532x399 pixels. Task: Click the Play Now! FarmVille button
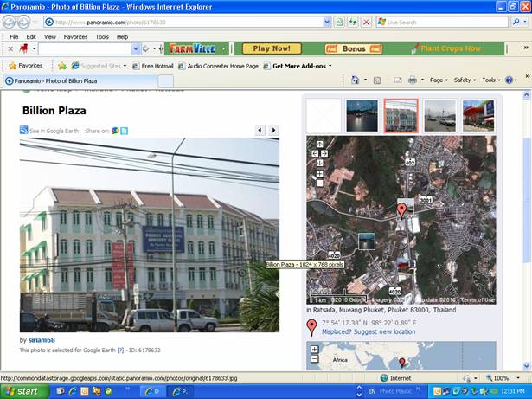pyautogui.click(x=272, y=48)
